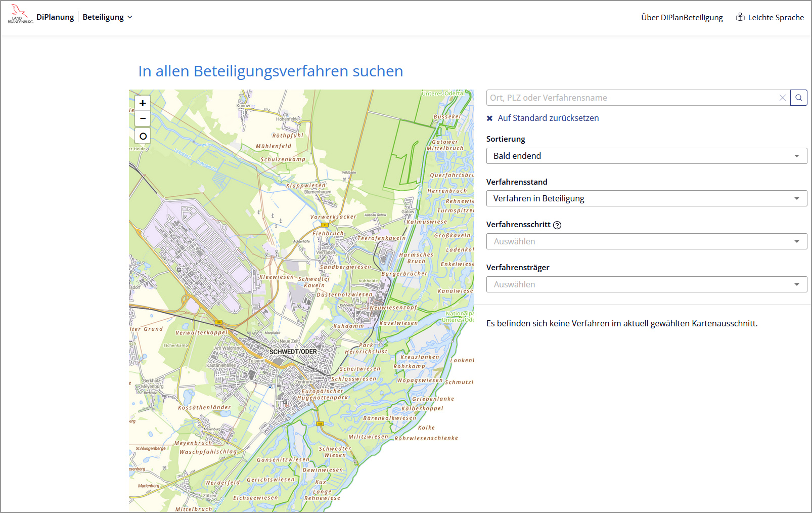Open the Sortierung dropdown 'Bald endend'
812x513 pixels.
tap(646, 156)
